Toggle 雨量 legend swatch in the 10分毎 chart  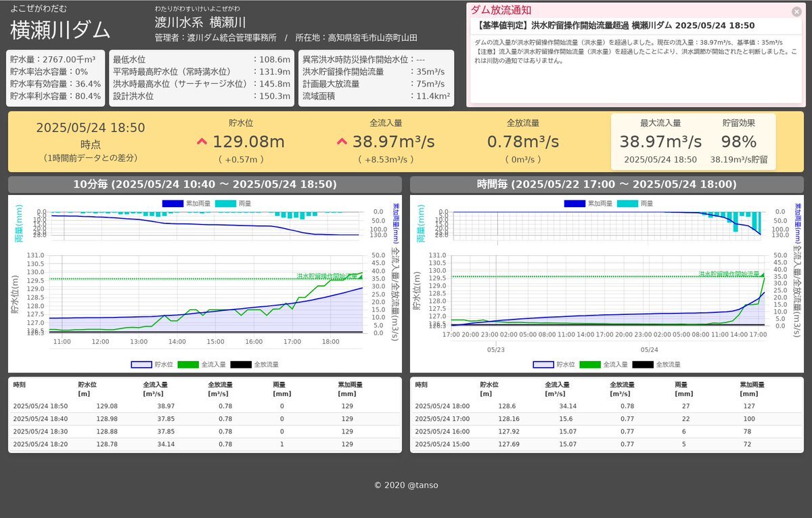point(237,203)
